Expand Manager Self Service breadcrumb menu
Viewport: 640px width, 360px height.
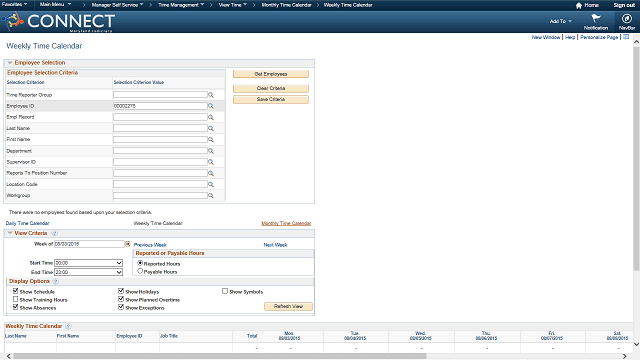point(118,5)
